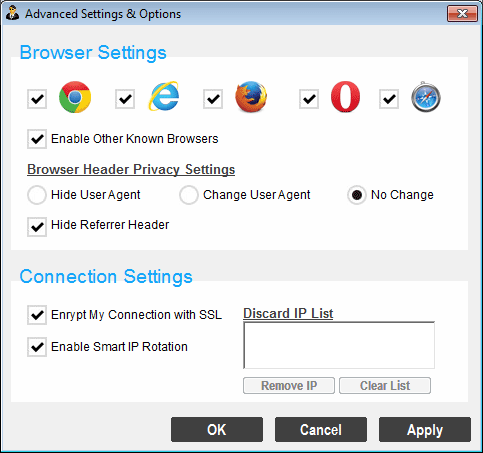Click the app icon in title bar
The width and height of the screenshot is (483, 453).
coord(13,13)
